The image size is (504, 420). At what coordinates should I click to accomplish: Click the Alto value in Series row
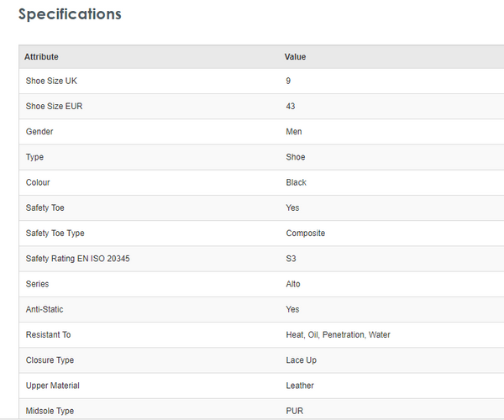pyautogui.click(x=293, y=284)
